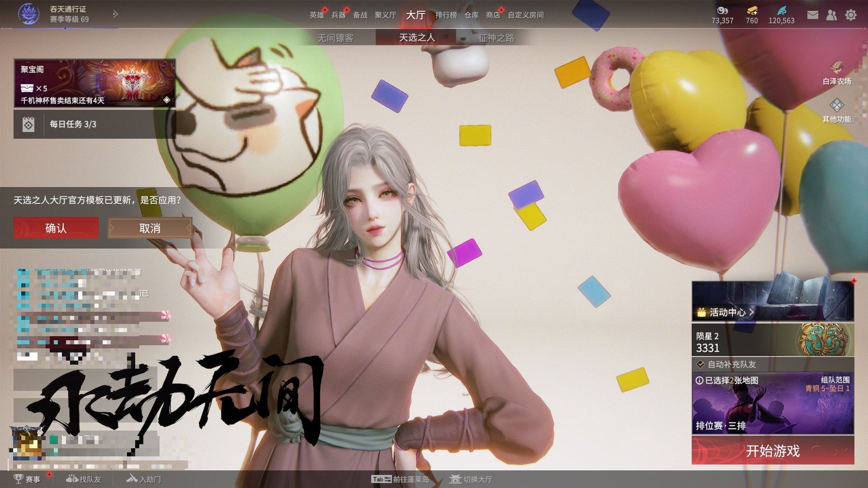Image resolution: width=868 pixels, height=488 pixels.
Task: Click 每日任务 3/3 text
Action: pos(73,124)
